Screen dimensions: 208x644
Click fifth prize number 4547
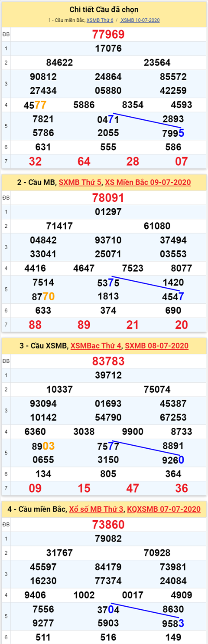click(x=173, y=296)
